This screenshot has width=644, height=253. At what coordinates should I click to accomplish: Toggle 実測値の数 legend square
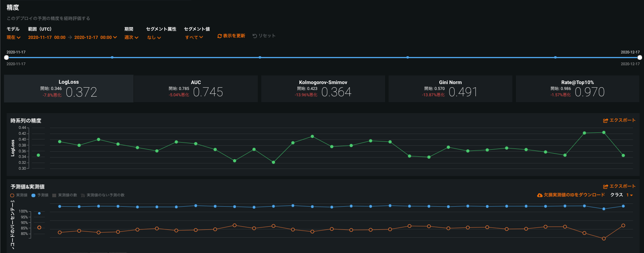coord(54,195)
